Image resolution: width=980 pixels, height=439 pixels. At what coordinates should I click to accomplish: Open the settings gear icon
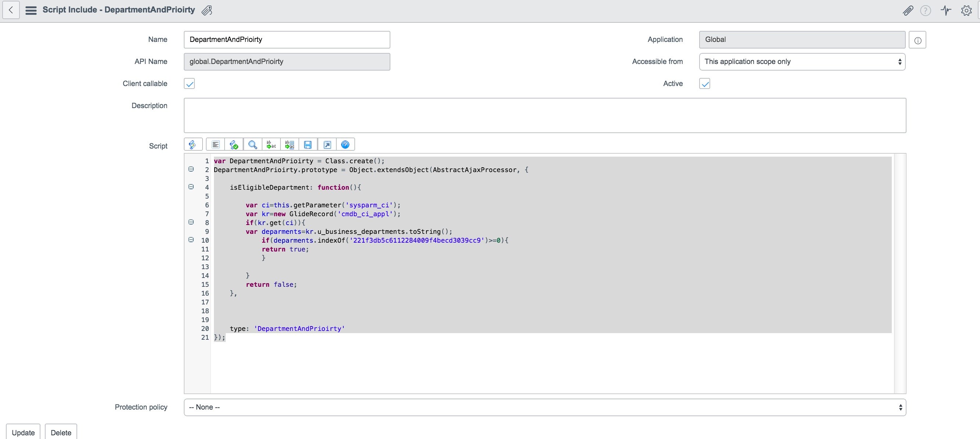(966, 10)
